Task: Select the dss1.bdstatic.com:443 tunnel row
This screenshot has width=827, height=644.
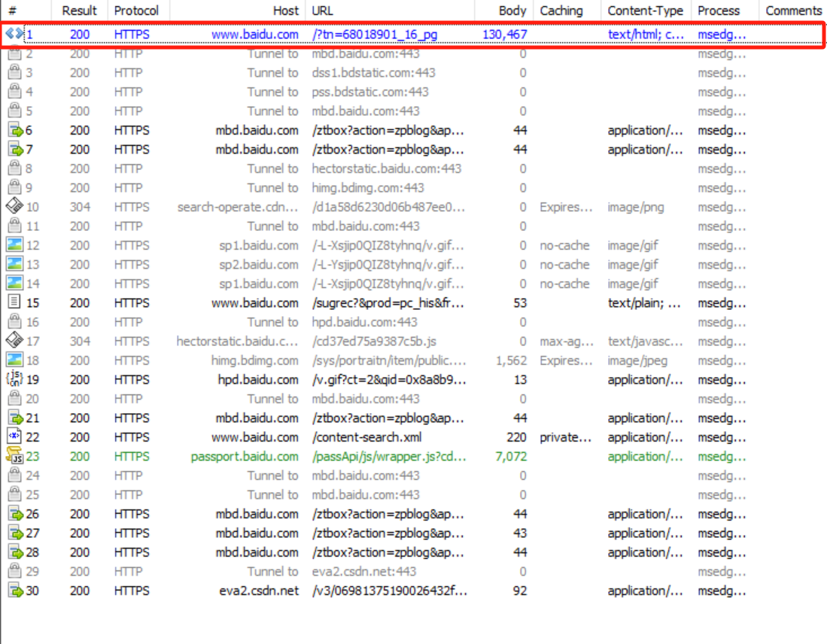Action: 413,72
